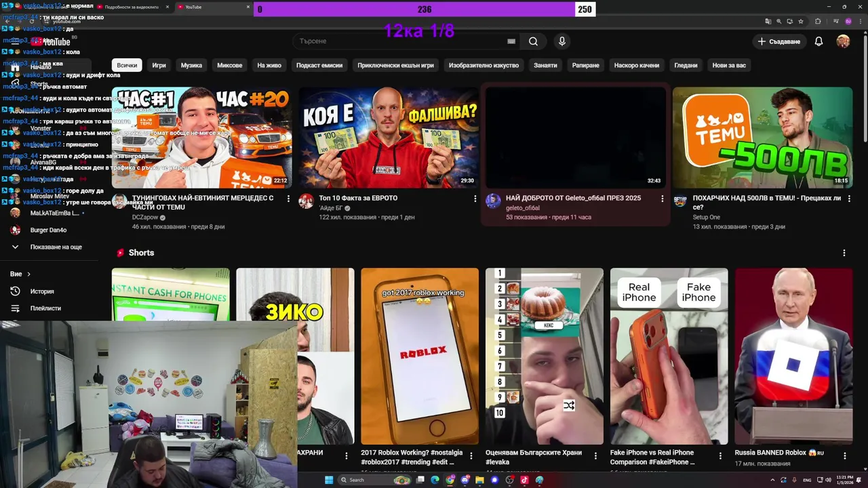Open the TEMU -500ЛВ video thumbnail
The height and width of the screenshot is (488, 868).
pyautogui.click(x=762, y=137)
